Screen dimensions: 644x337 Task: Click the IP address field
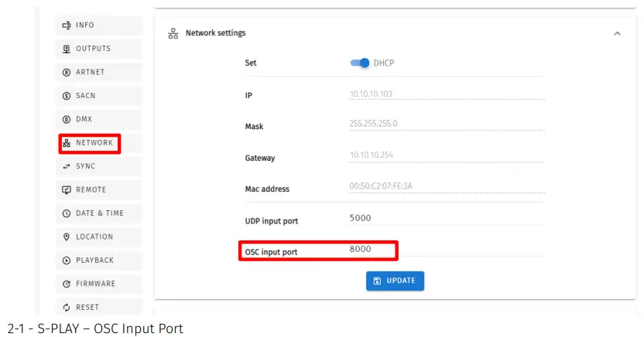(447, 95)
